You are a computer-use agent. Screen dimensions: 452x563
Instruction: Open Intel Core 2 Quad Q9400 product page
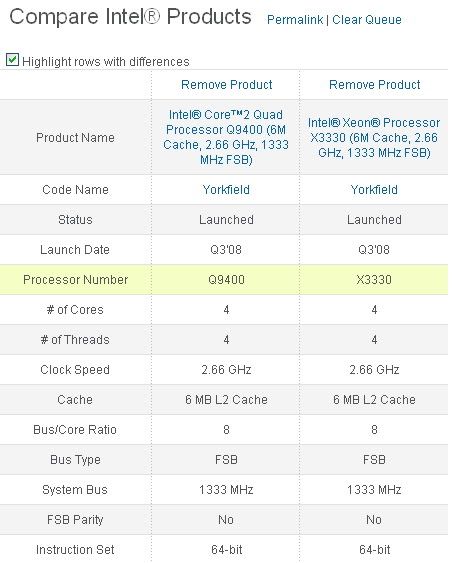click(226, 137)
